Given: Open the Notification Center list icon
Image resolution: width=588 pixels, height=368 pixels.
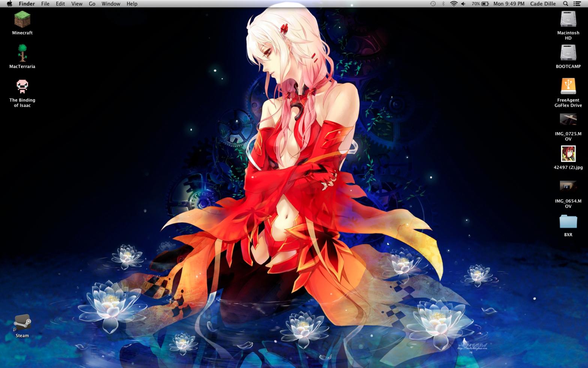Looking at the screenshot, I should coord(577,4).
